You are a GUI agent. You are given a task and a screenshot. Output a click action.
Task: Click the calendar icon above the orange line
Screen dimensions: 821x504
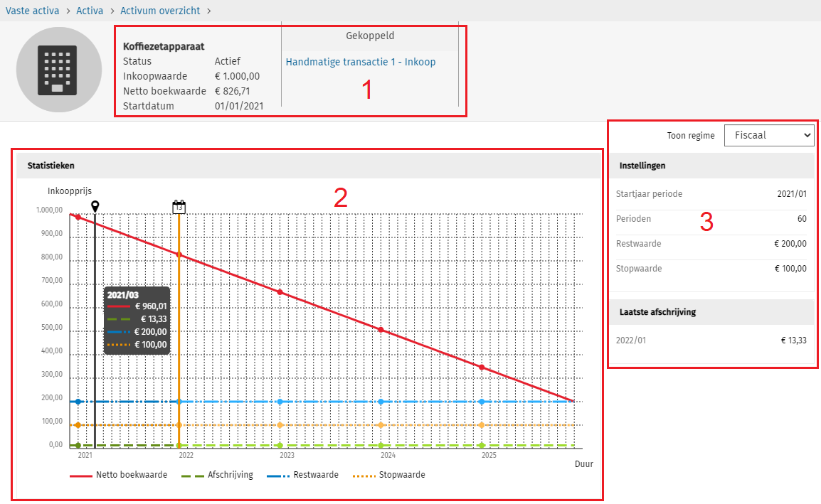click(179, 206)
